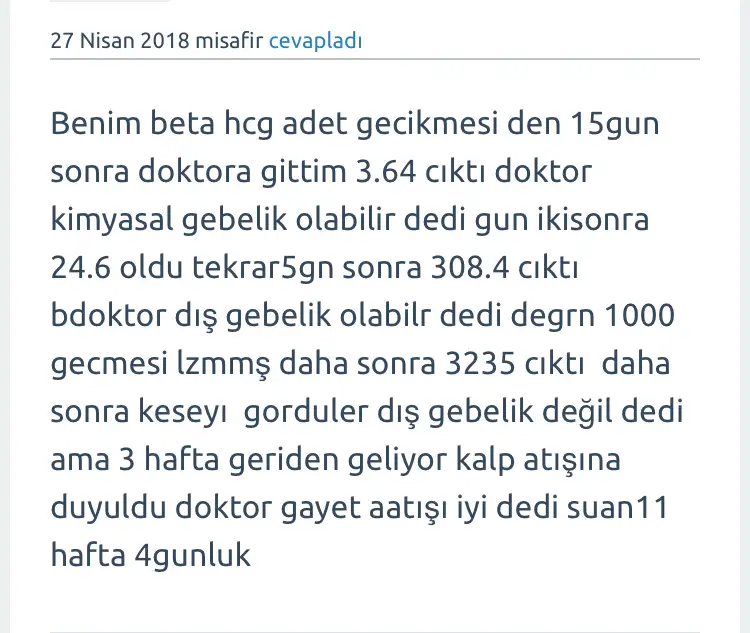Click the words 'Benim beta hcg'
Screen dimensions: 750x633
click(162, 124)
